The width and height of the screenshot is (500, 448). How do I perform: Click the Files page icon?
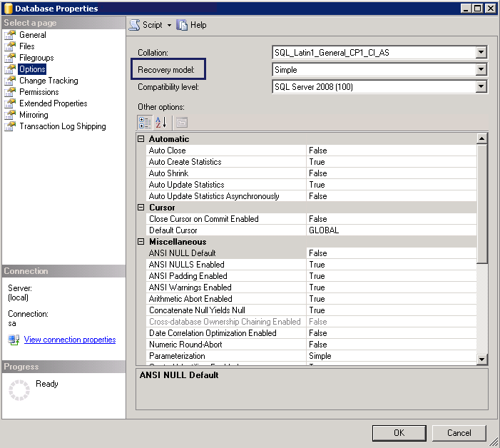pos(10,46)
